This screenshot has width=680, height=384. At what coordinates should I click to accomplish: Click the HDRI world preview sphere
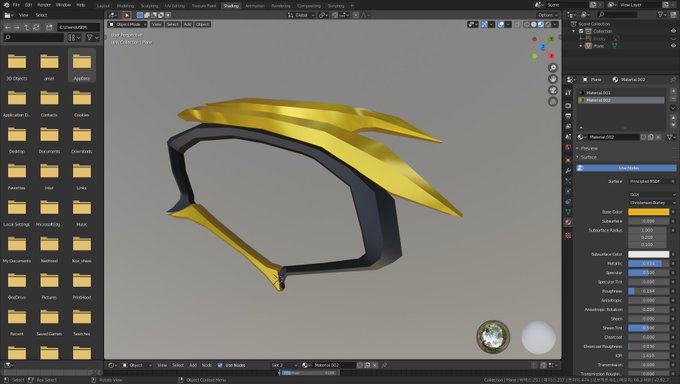(493, 337)
